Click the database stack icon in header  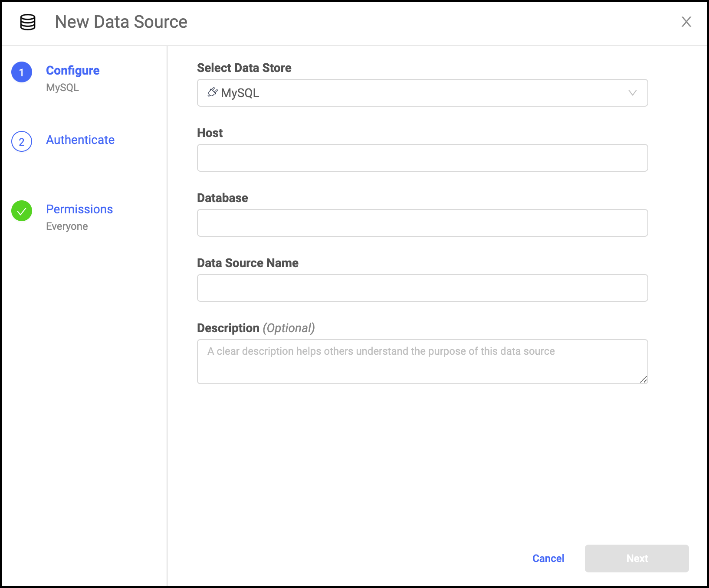(28, 22)
